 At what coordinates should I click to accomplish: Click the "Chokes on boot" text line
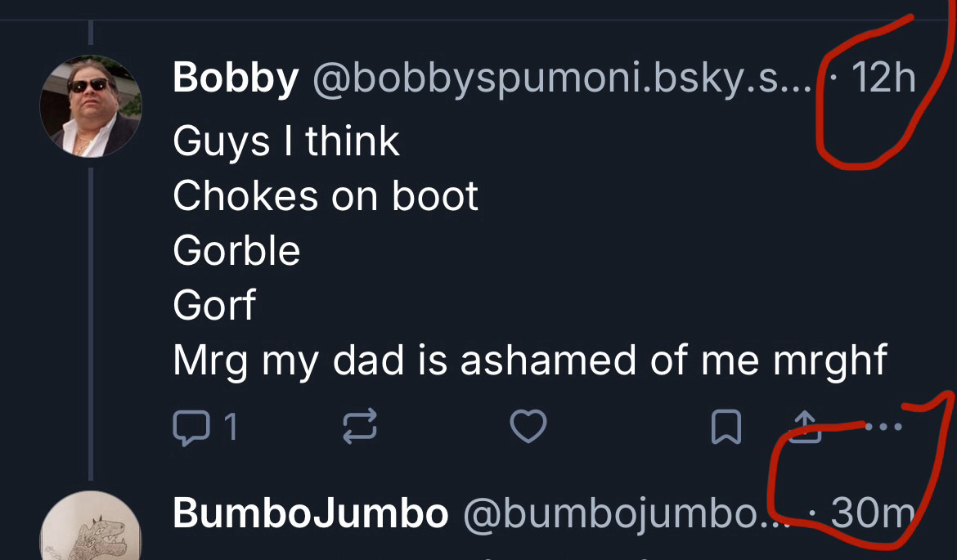(x=326, y=196)
